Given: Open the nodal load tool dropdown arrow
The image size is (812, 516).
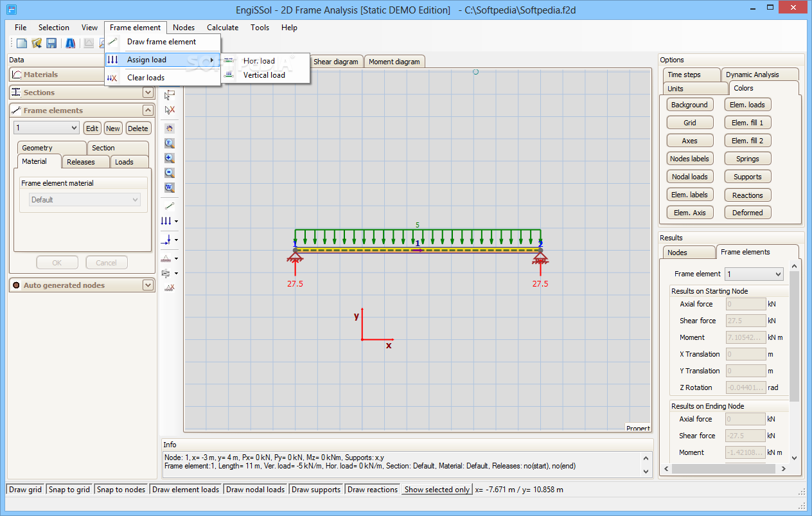Looking at the screenshot, I should point(176,240).
